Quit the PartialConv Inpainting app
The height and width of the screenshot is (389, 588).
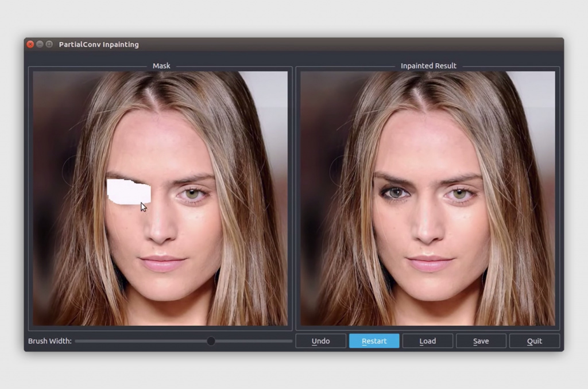535,341
